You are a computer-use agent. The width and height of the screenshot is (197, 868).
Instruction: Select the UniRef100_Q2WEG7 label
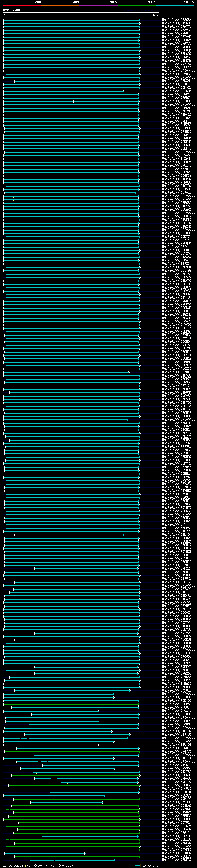tap(176, 860)
